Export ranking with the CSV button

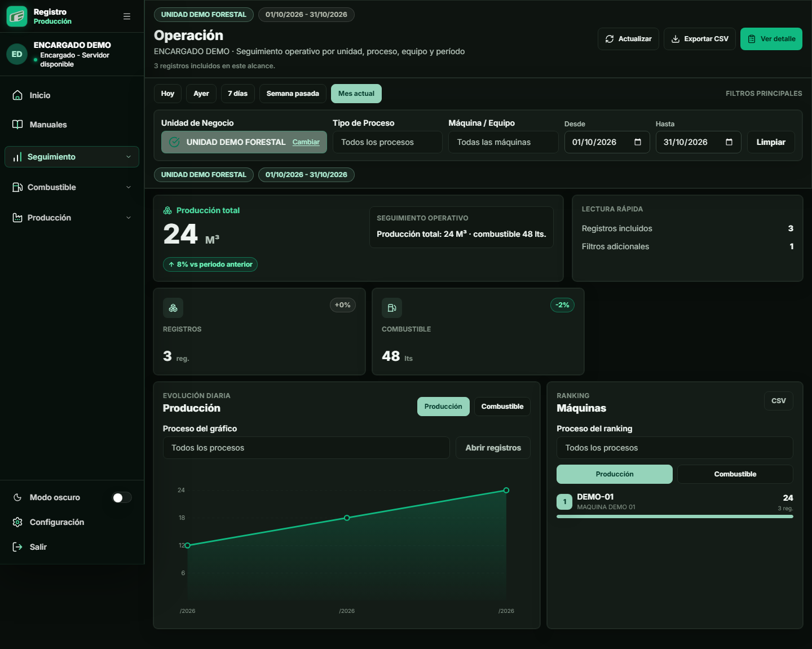[779, 401]
